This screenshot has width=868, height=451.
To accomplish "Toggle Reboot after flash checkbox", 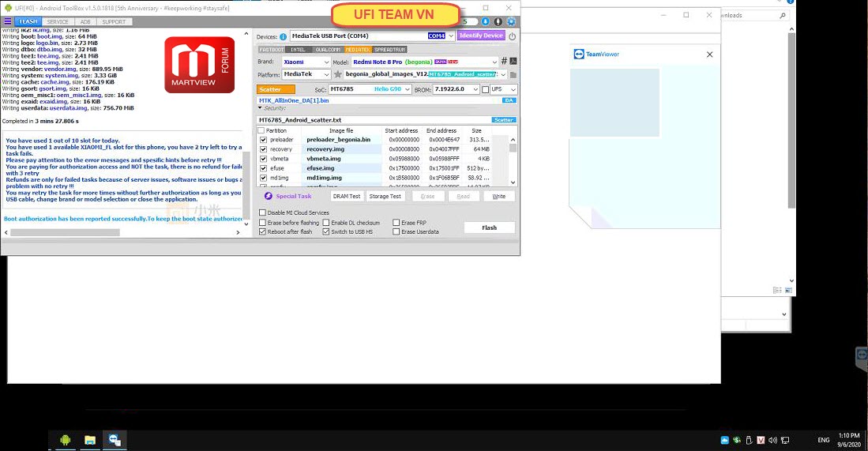I will (x=262, y=232).
